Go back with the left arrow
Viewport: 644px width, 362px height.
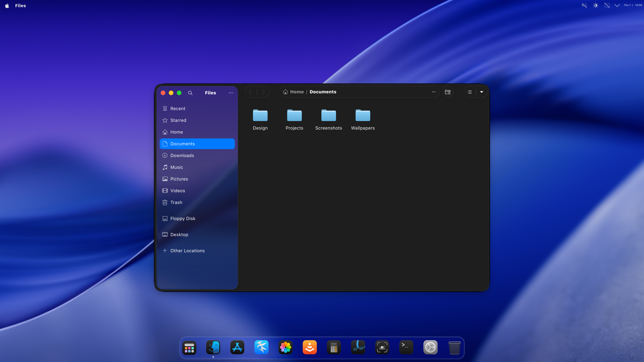[250, 92]
